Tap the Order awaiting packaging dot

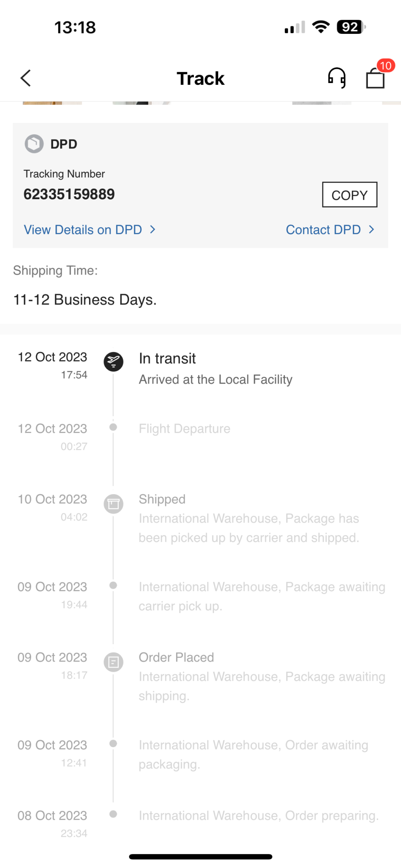(113, 743)
